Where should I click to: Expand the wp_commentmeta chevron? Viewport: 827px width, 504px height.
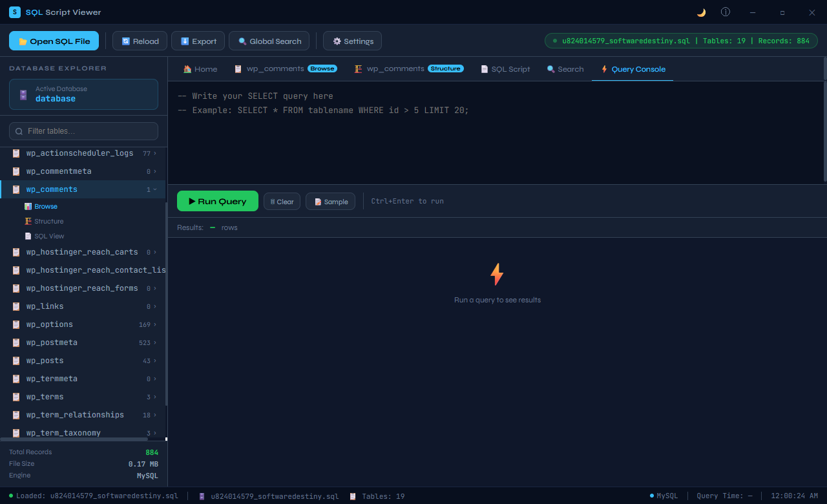tap(155, 172)
